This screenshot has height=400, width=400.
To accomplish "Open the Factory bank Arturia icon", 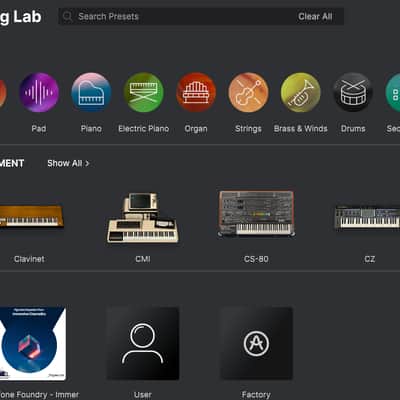I will click(x=256, y=343).
